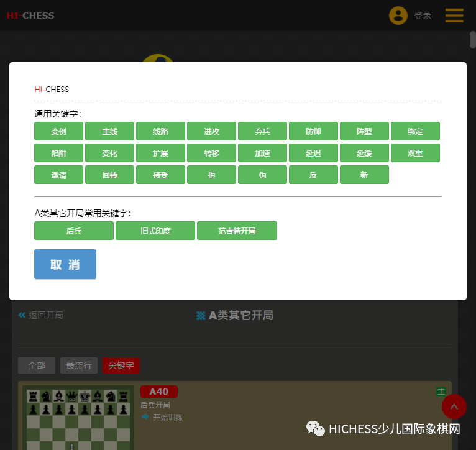Pick the 伪 keyword
Image resolution: width=476 pixels, height=450 pixels.
263,175
